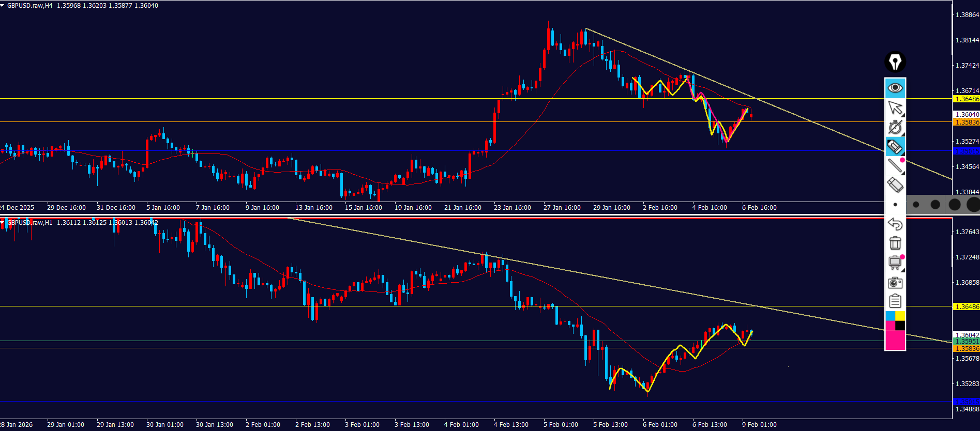Toggle drawings visibility with the eye icon

point(895,88)
